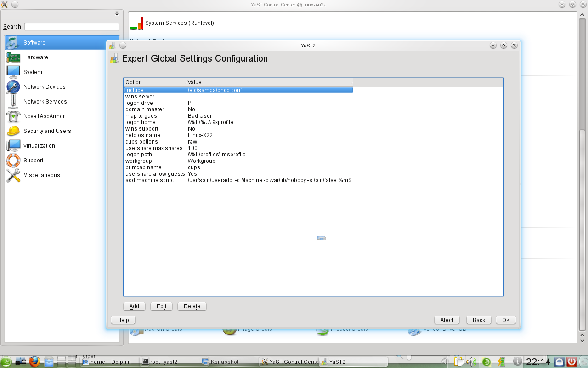The width and height of the screenshot is (588, 368).
Task: Launch Firefox from the panel
Action: [34, 362]
